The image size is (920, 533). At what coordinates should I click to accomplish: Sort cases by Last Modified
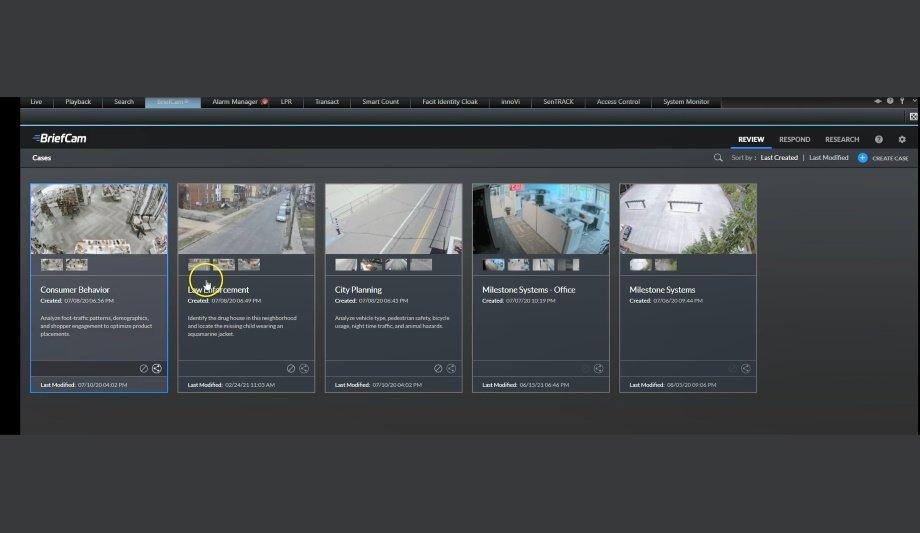(x=828, y=157)
